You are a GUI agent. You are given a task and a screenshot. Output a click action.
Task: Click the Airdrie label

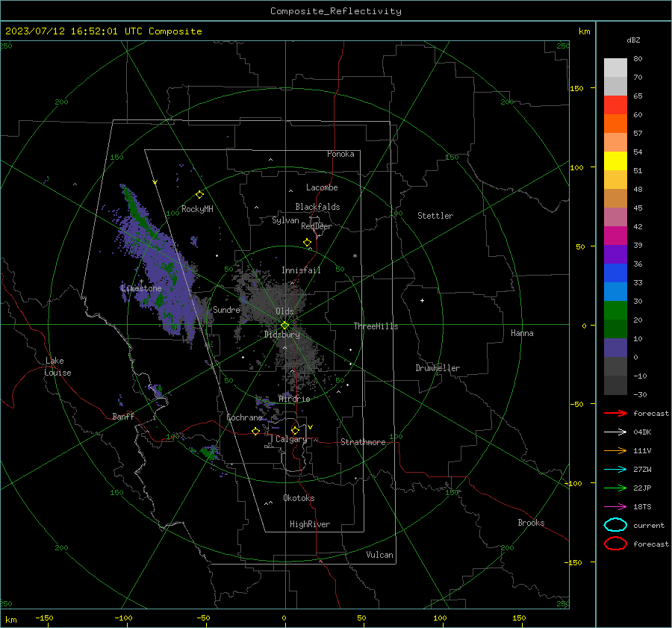(x=294, y=399)
